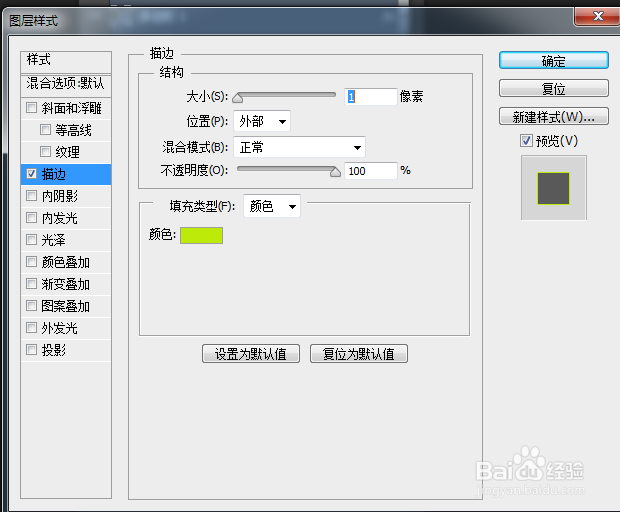Open 混合选项:默认 settings
This screenshot has width=620, height=512.
[66, 85]
